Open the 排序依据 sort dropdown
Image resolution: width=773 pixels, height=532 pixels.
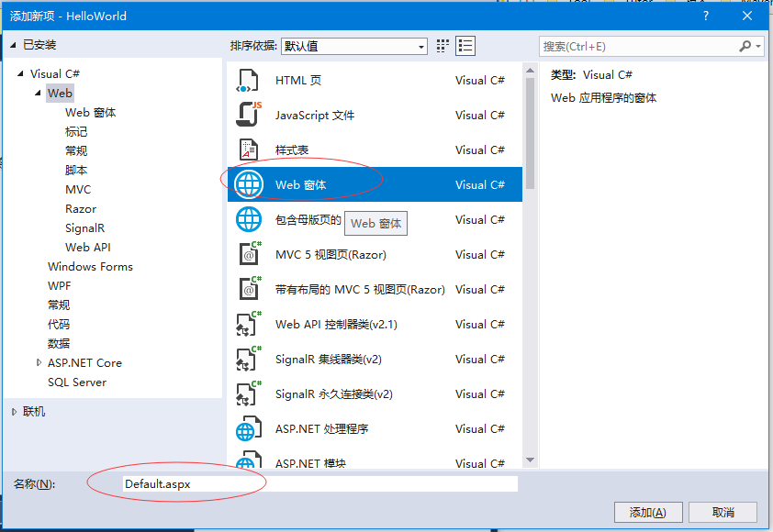353,46
